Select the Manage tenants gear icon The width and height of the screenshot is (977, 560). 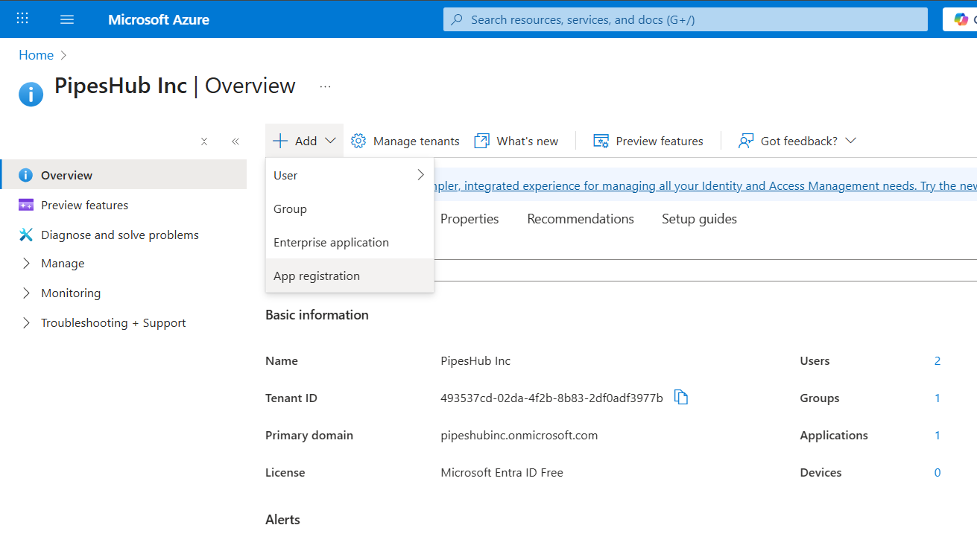[x=358, y=141]
